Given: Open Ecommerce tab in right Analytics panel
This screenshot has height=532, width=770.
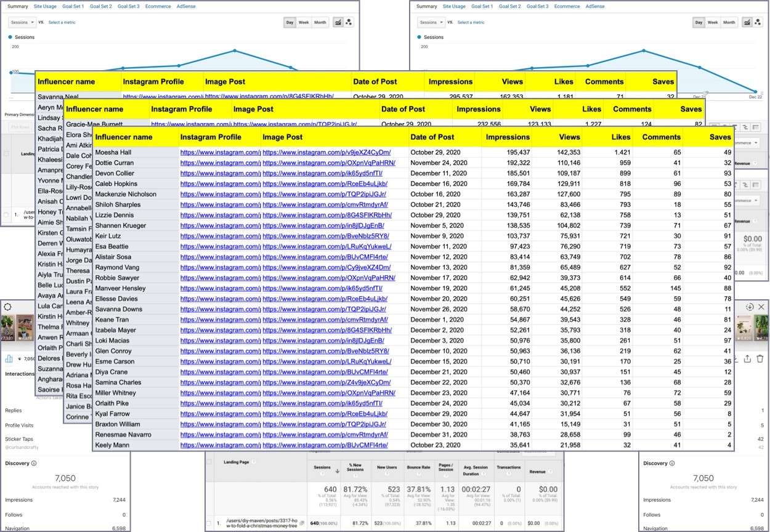Looking at the screenshot, I should click(x=567, y=6).
